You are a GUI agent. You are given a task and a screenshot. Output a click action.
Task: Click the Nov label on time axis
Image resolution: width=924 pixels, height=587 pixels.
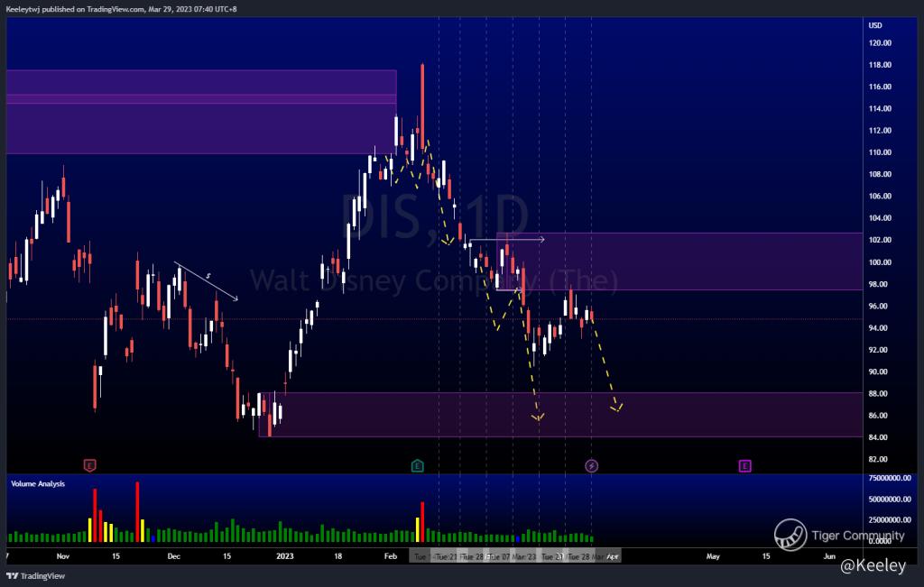(x=63, y=555)
